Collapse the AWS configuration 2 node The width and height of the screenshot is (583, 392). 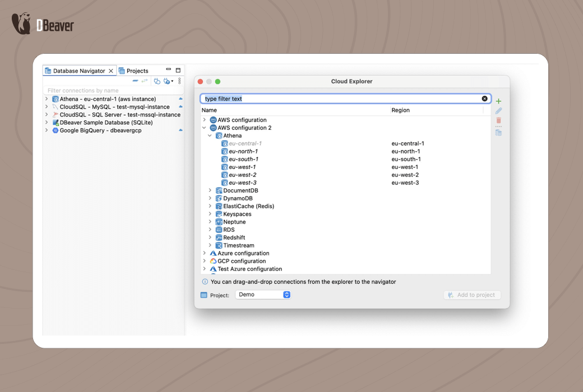tap(205, 128)
